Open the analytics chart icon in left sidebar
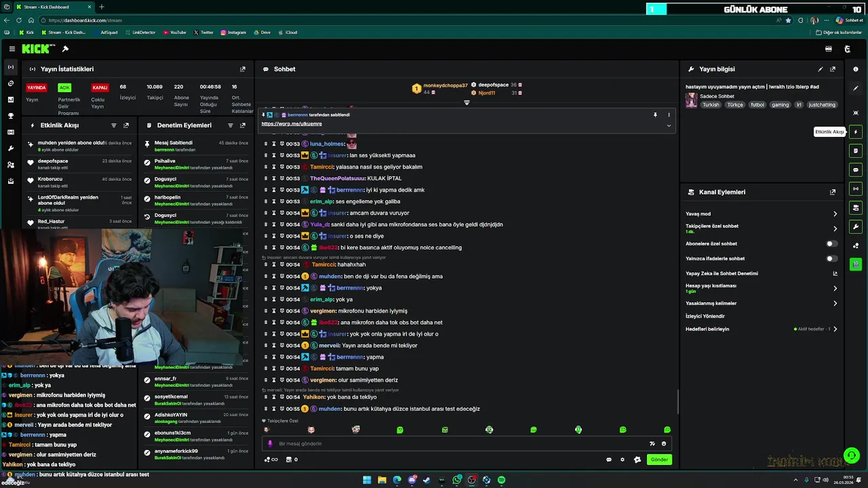This screenshot has width=868, height=488. tap(10, 100)
